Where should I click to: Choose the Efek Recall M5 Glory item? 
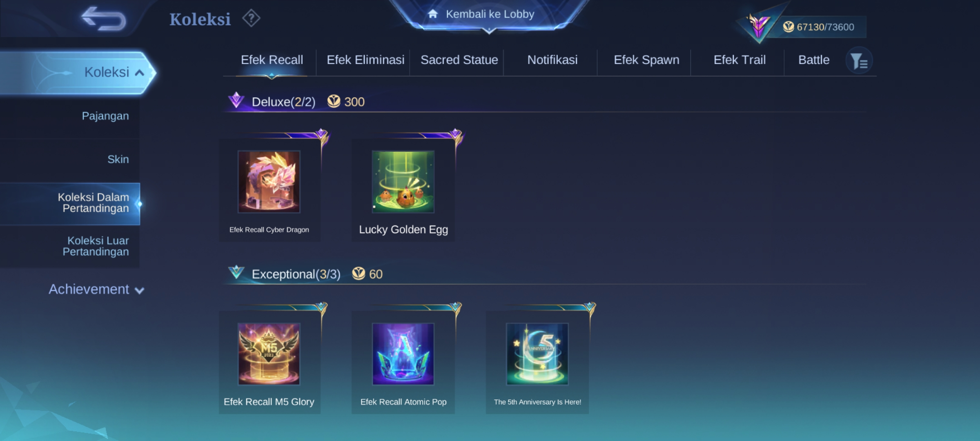[x=269, y=354]
